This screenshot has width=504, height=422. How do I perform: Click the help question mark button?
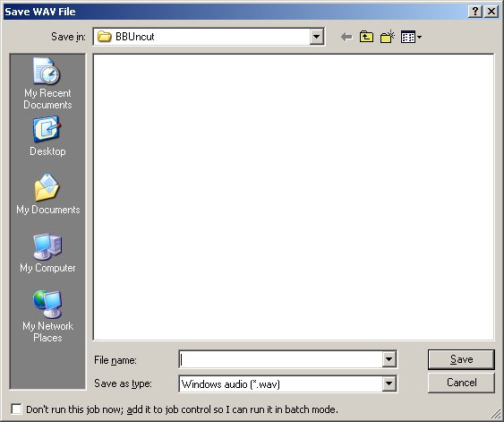[475, 12]
